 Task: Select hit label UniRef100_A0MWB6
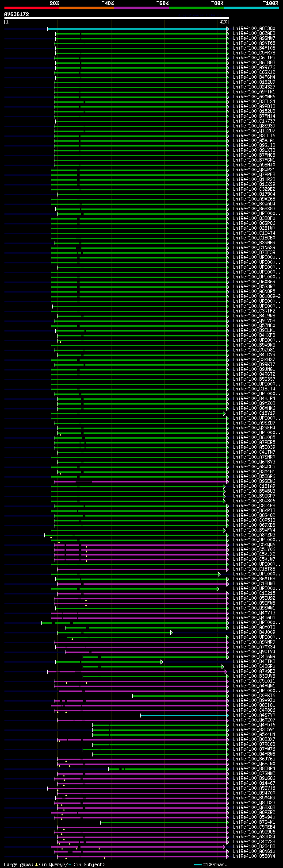(x=254, y=97)
